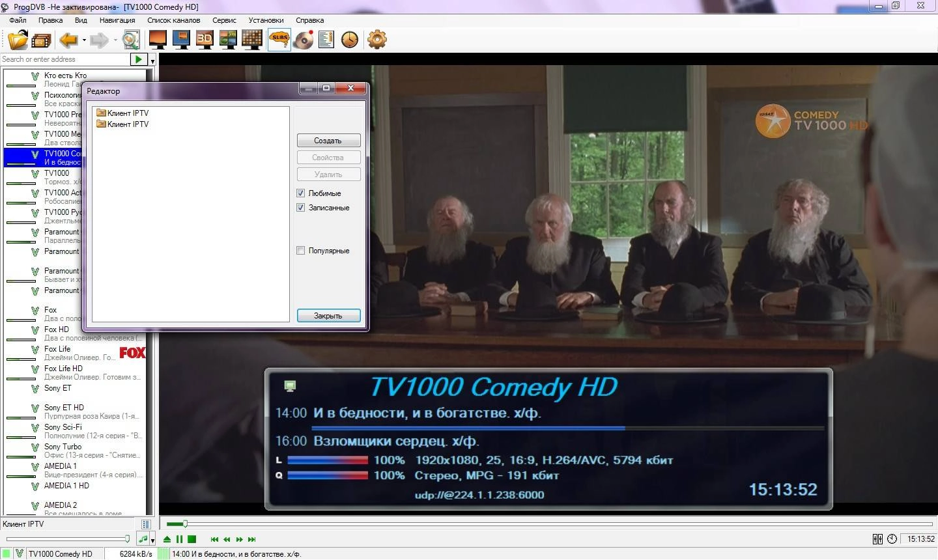Select Sony Turbo channel

pyautogui.click(x=75, y=451)
